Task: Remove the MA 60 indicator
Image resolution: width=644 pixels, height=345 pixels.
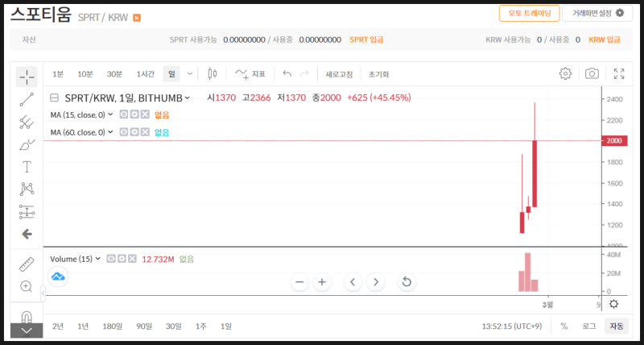Action: (145, 132)
